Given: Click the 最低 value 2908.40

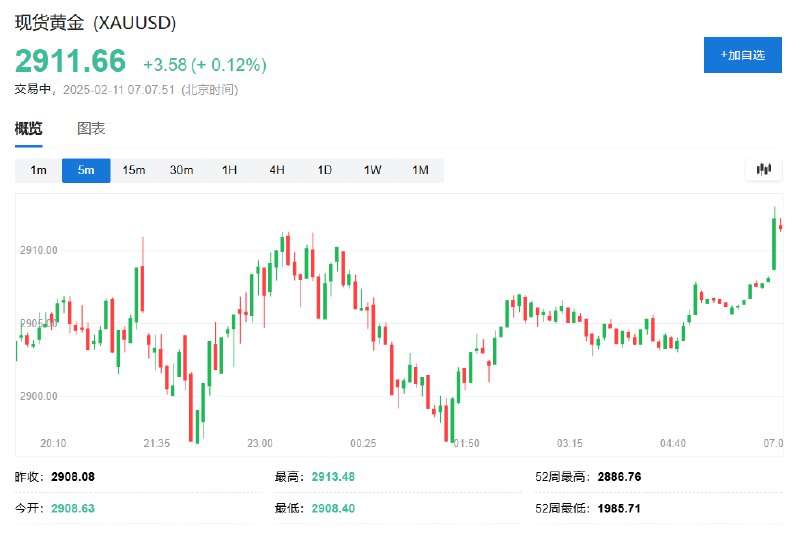Looking at the screenshot, I should [333, 509].
